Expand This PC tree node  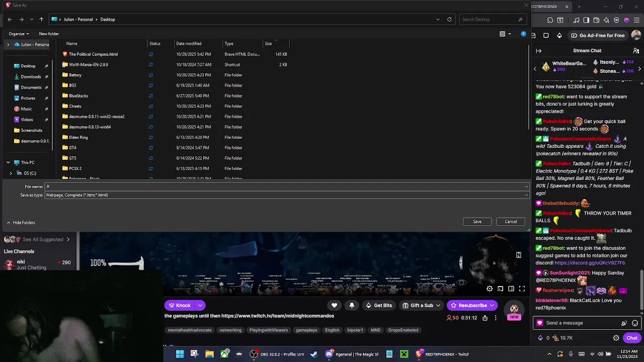click(8, 162)
